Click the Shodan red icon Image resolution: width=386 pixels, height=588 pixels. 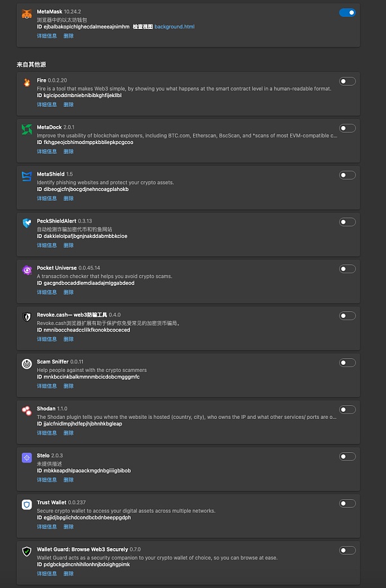[26, 410]
